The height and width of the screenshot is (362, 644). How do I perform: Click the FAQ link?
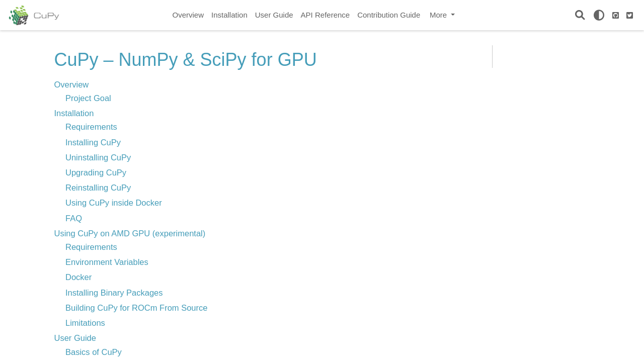(x=73, y=218)
